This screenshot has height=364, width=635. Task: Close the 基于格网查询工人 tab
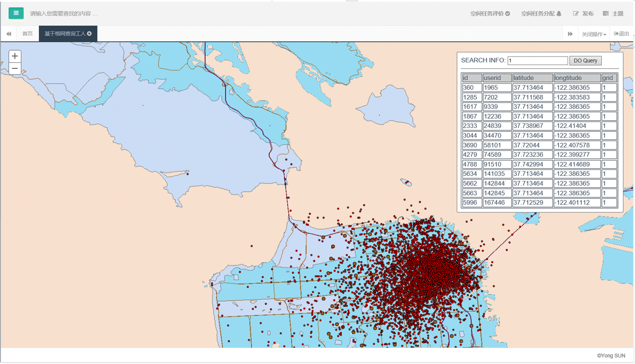pos(90,34)
